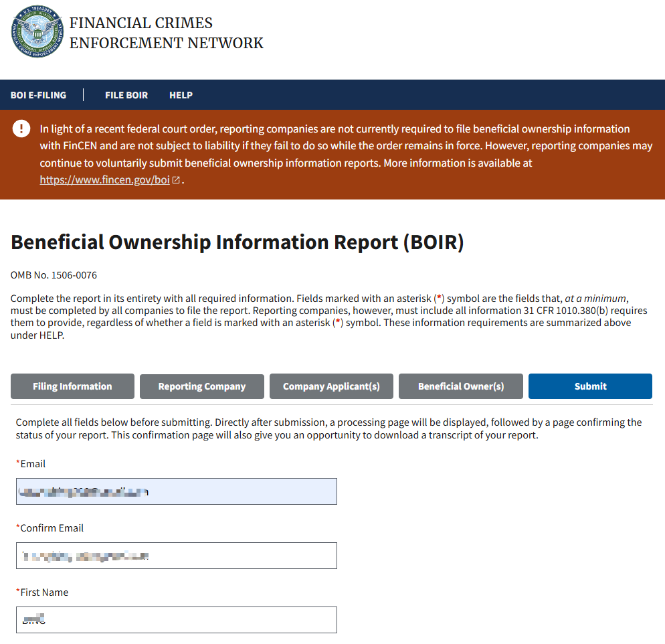The image size is (665, 644).
Task: Click into the Confirm Email field
Action: [x=176, y=556]
